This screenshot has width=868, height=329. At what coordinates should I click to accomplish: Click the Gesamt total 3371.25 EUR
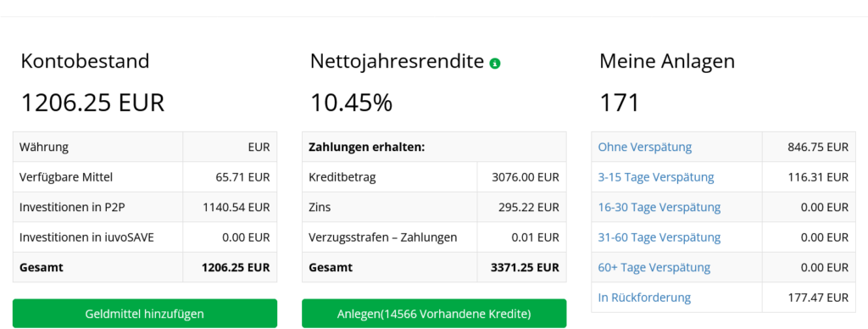coord(525,267)
